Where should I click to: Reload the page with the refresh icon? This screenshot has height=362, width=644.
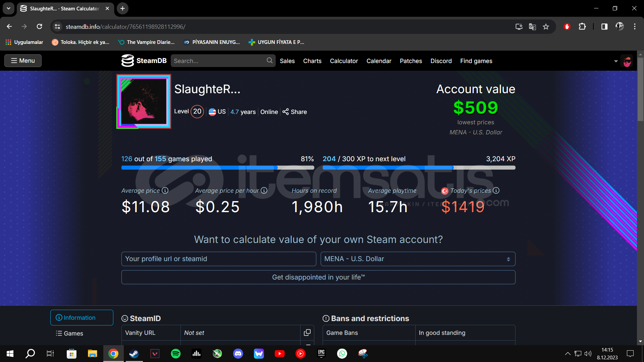coord(39,26)
